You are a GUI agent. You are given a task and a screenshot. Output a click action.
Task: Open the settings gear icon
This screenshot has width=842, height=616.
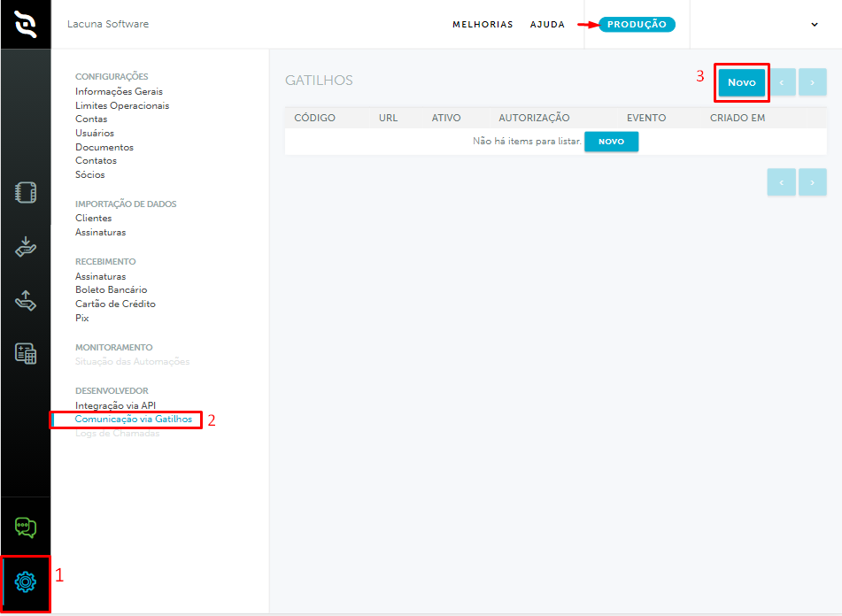26,581
